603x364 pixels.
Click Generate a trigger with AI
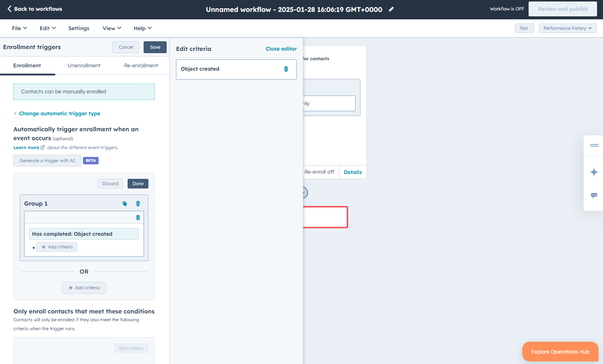(47, 161)
